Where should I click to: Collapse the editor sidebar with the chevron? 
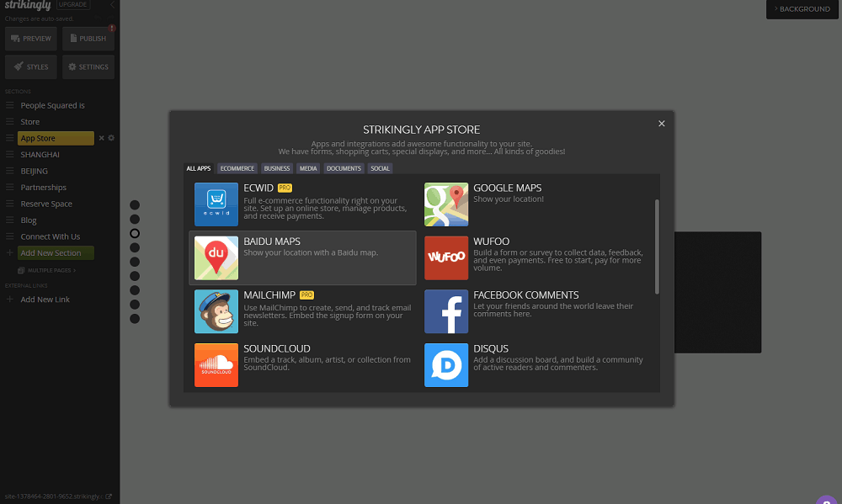(x=112, y=5)
